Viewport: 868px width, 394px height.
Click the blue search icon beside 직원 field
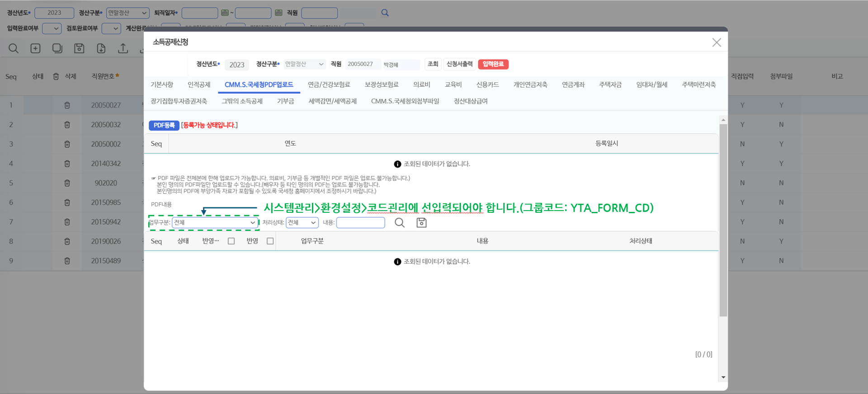[x=385, y=13]
